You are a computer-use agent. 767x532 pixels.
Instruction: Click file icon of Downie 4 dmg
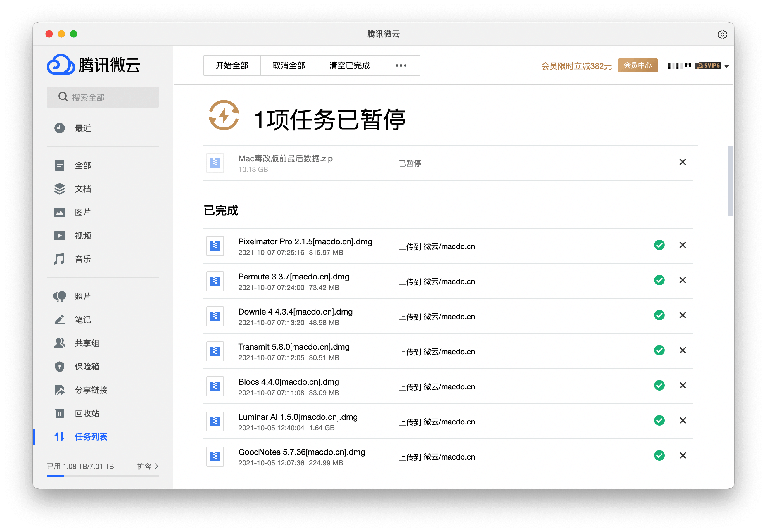click(x=215, y=316)
